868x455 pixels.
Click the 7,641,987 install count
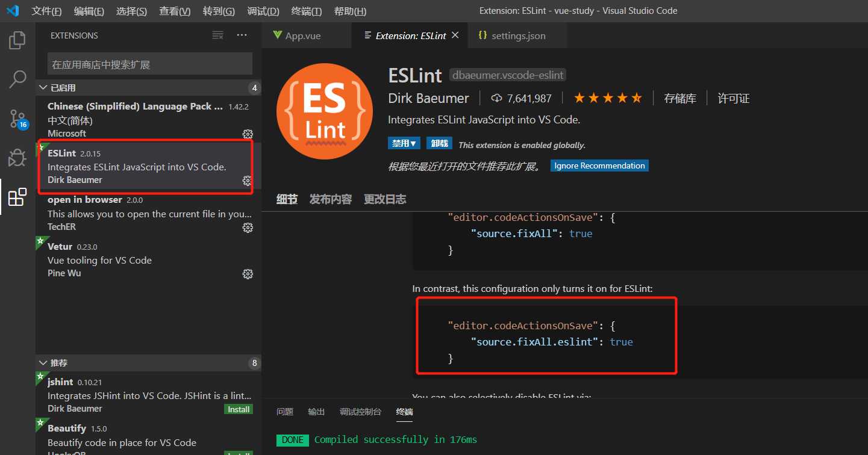pos(529,98)
